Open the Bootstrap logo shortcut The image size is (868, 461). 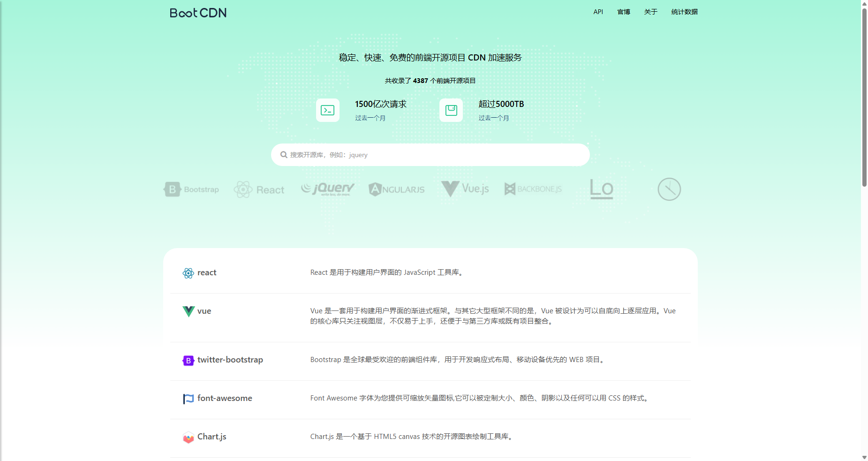click(191, 189)
